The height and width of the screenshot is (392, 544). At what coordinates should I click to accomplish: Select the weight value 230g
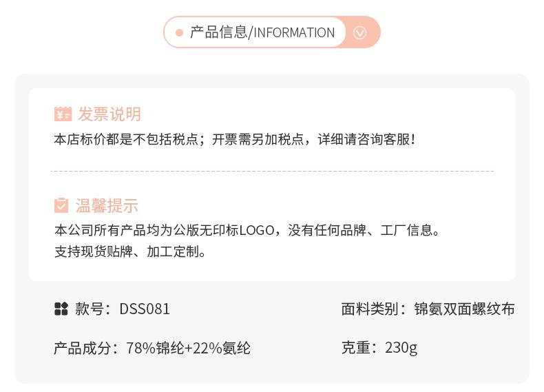pyautogui.click(x=401, y=347)
